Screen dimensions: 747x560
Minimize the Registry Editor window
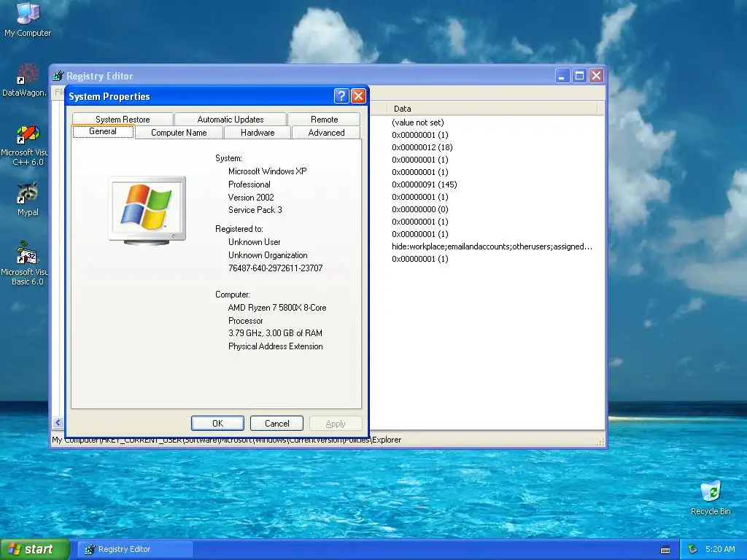point(562,76)
